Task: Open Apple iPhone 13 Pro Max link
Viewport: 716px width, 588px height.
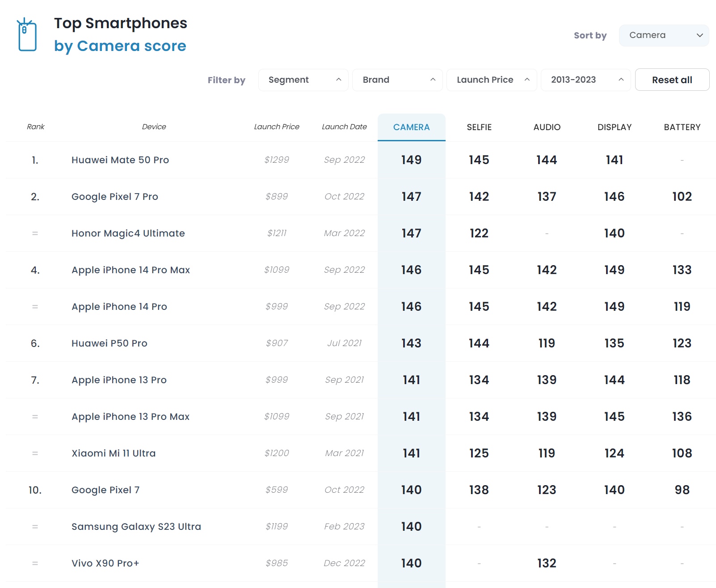Action: [131, 417]
